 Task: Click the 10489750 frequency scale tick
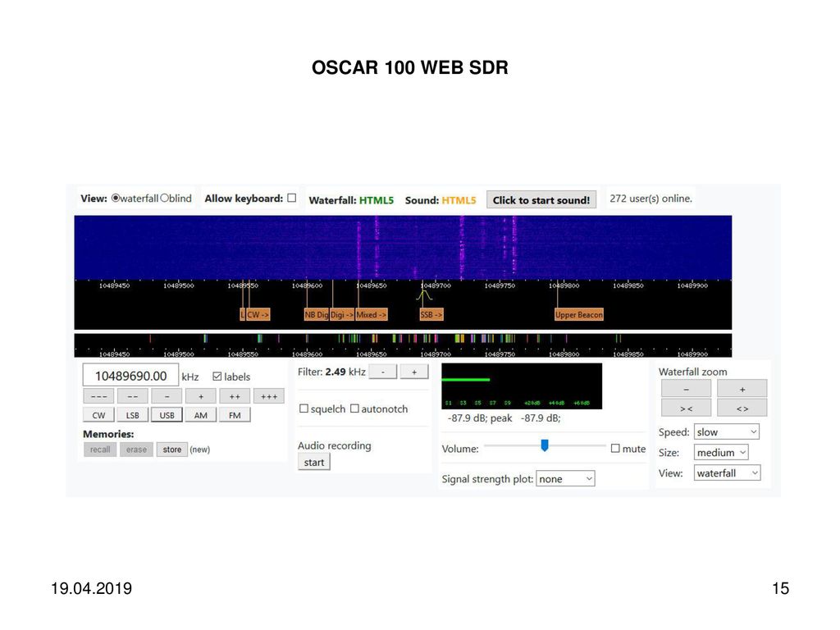click(x=500, y=286)
